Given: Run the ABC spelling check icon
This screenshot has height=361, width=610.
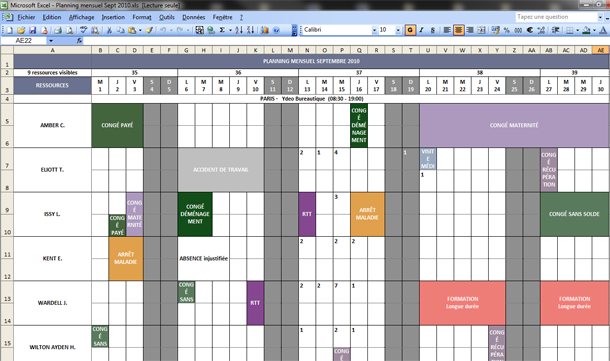Looking at the screenshot, I should click(83, 30).
